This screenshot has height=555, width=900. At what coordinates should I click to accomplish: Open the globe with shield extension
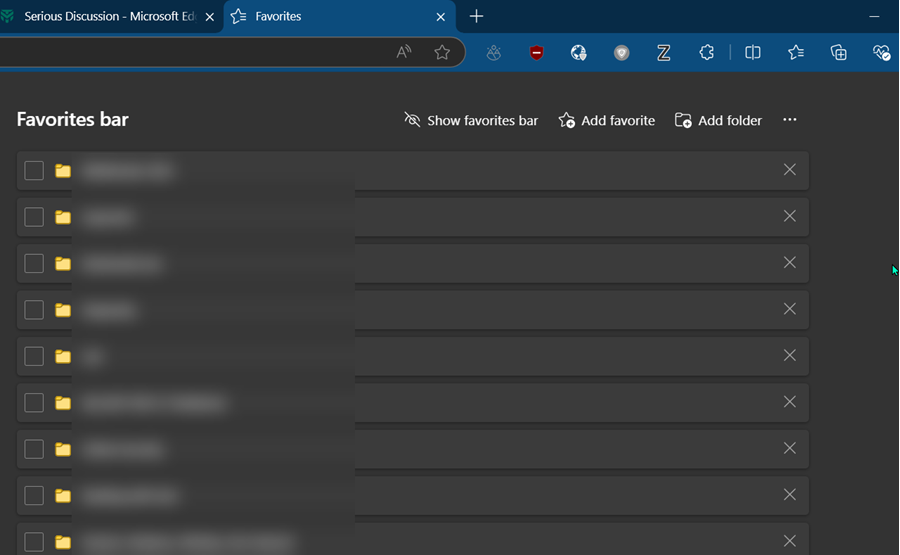579,53
